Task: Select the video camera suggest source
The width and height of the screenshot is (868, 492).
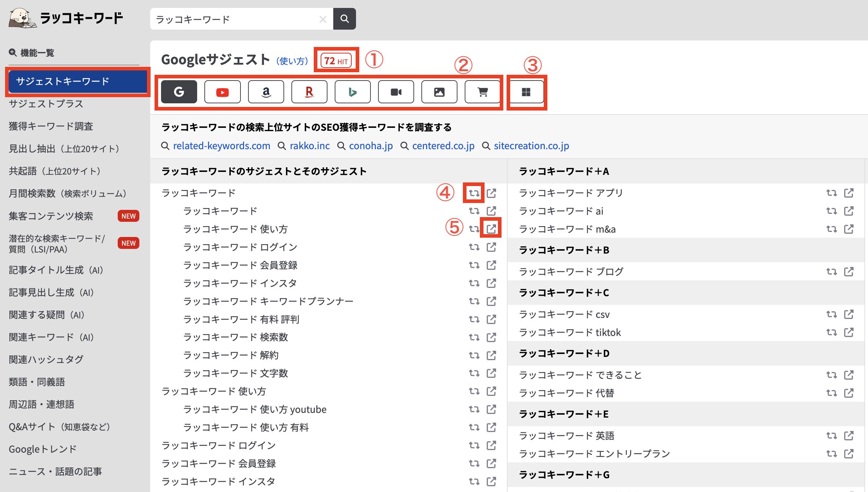Action: coord(396,92)
